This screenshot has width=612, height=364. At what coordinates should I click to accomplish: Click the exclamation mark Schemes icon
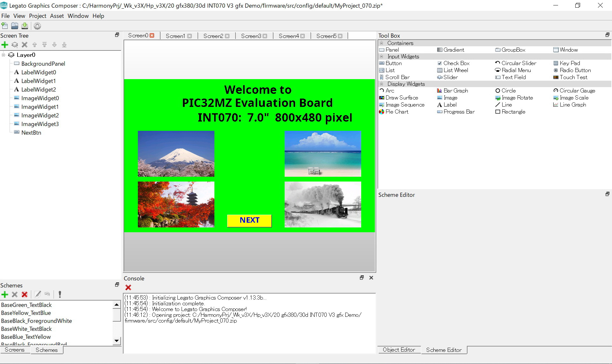click(60, 294)
